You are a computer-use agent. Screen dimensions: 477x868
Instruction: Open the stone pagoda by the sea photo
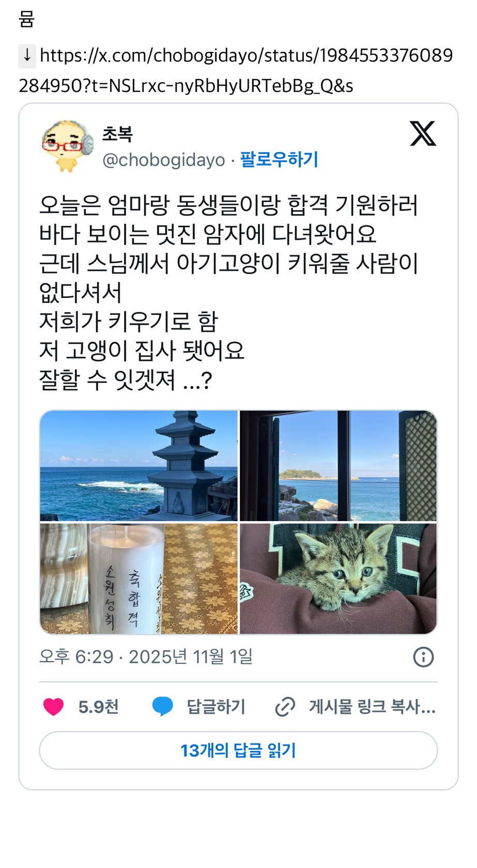(139, 466)
